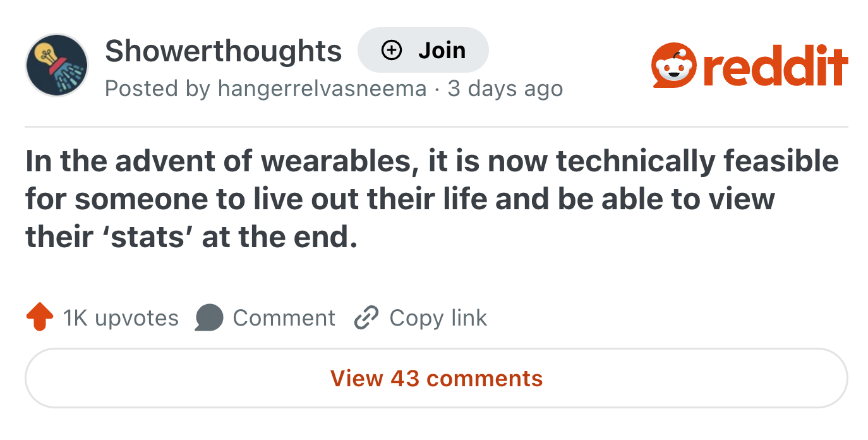This screenshot has width=868, height=440.
Task: Open hangerrelvasneema's user profile
Action: pyautogui.click(x=321, y=89)
